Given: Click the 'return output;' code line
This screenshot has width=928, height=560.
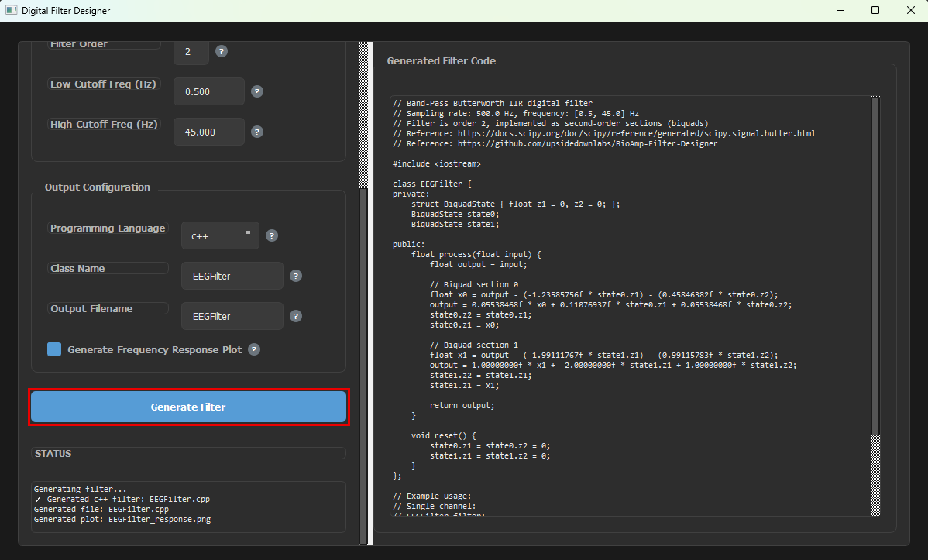Looking at the screenshot, I should click(462, 406).
